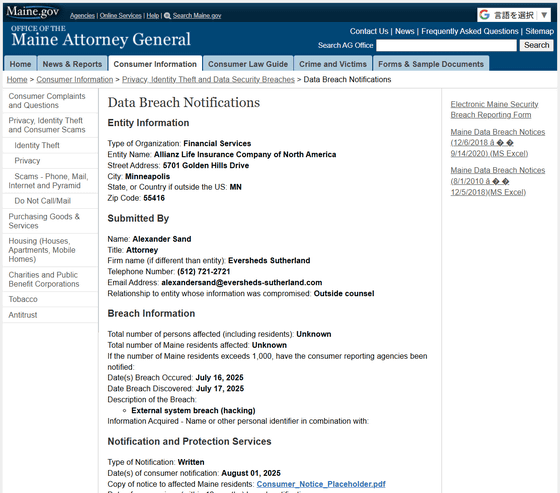Open Privacy, Identity Theft and Consumer Scams
The image size is (560, 493).
(50, 125)
